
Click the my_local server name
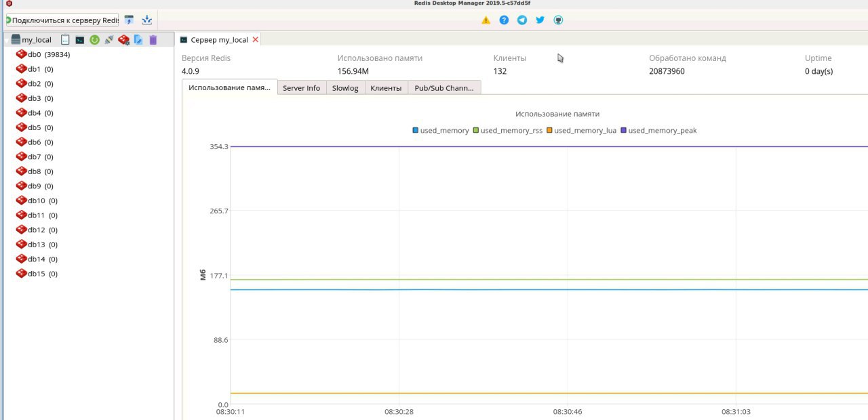(37, 40)
